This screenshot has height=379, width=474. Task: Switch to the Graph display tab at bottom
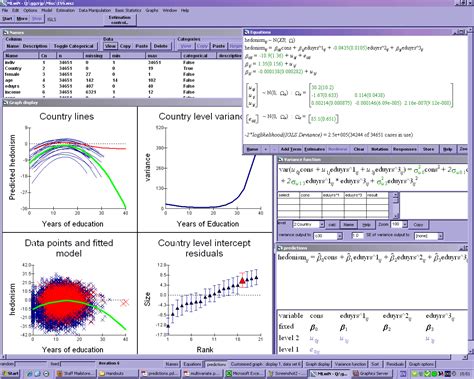[317, 364]
